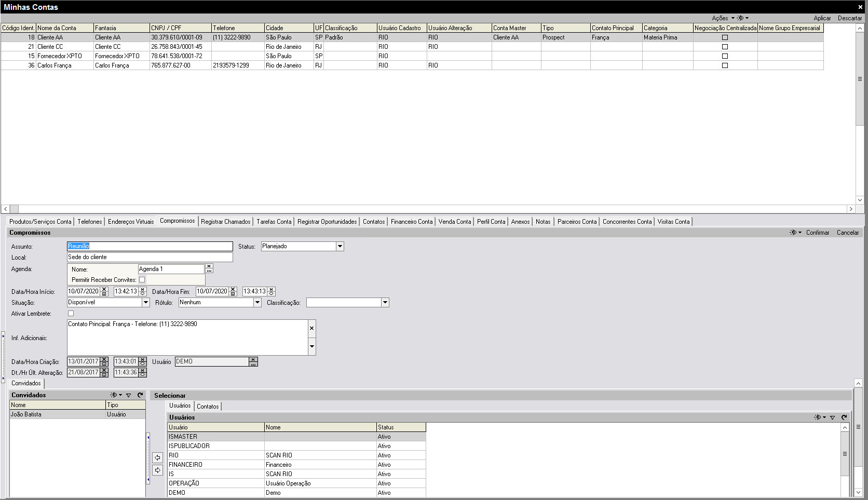Check the Ativar Lembrete box
Viewport: 868px width, 500px height.
tap(71, 314)
